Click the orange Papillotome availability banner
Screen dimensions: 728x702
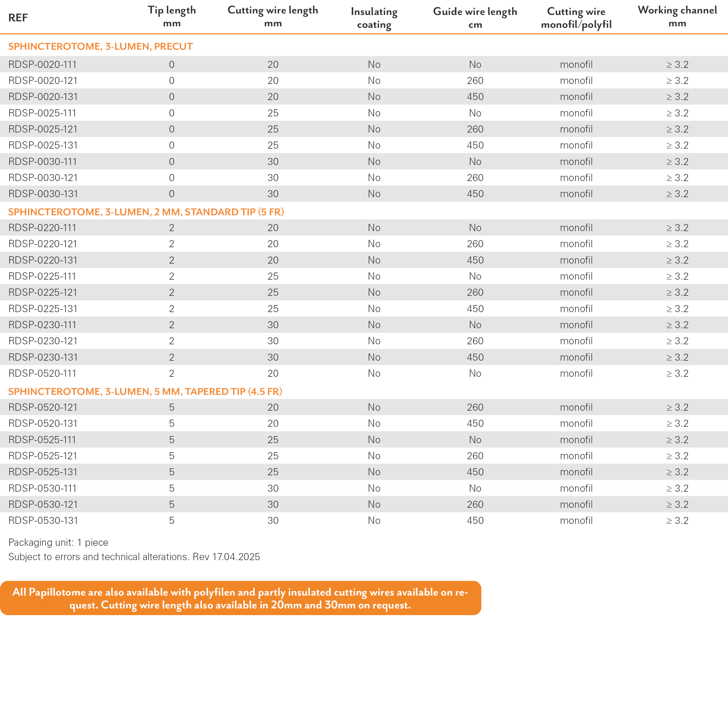click(241, 598)
